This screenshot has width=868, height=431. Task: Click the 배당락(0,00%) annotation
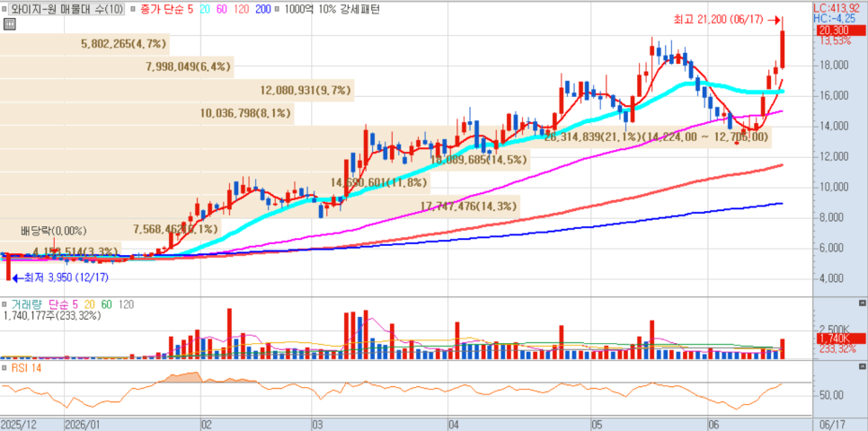[54, 230]
